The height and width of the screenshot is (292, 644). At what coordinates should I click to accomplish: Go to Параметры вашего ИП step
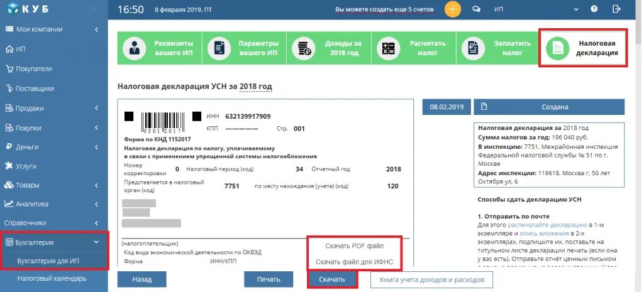(x=245, y=48)
